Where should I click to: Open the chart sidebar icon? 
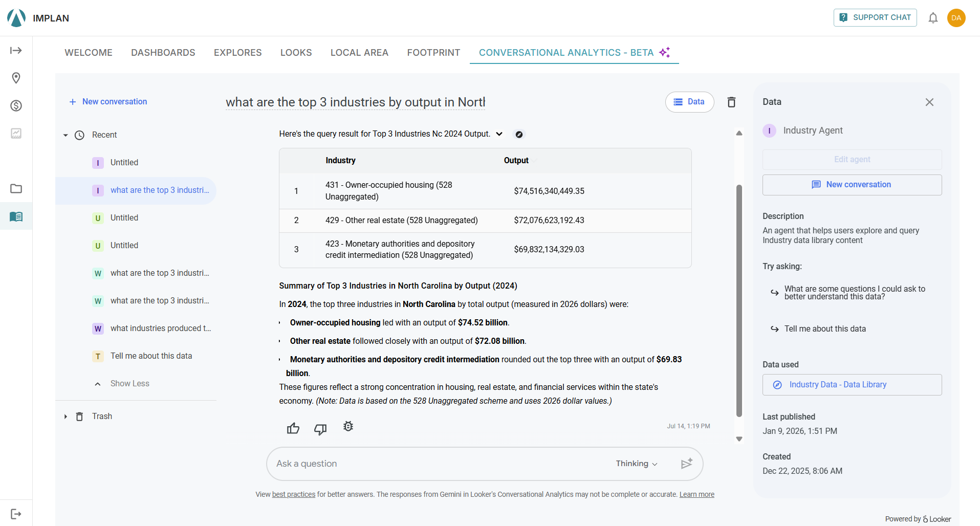click(16, 133)
